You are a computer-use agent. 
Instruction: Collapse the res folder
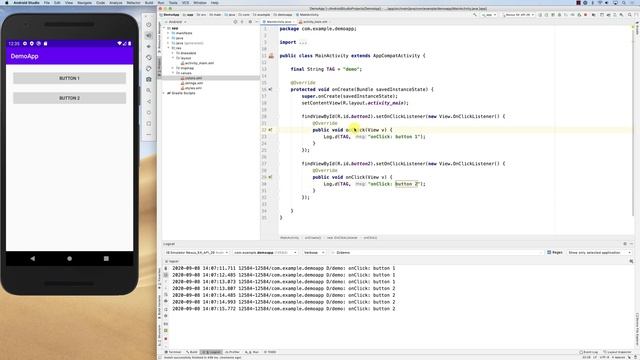click(169, 48)
